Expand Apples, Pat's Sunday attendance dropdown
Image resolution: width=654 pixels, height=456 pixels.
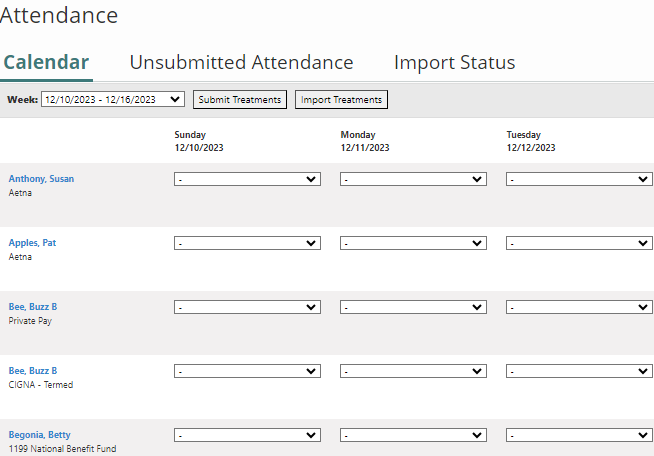tap(247, 243)
